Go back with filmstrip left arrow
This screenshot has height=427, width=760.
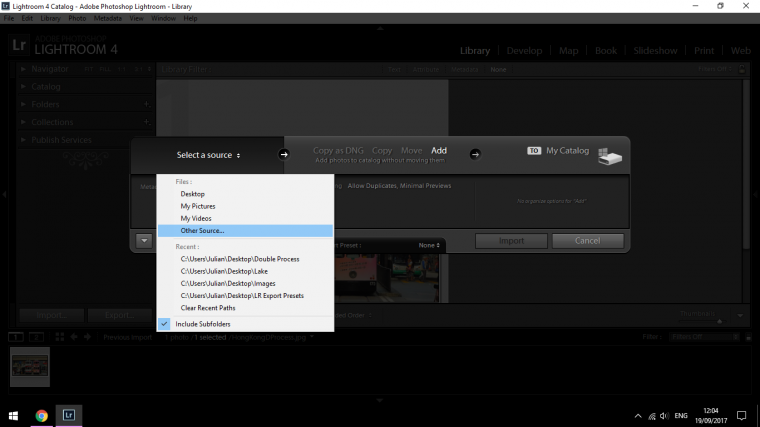(74, 337)
